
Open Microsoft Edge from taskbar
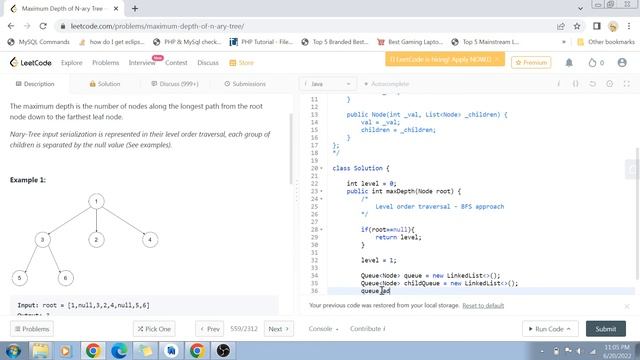tap(119, 351)
